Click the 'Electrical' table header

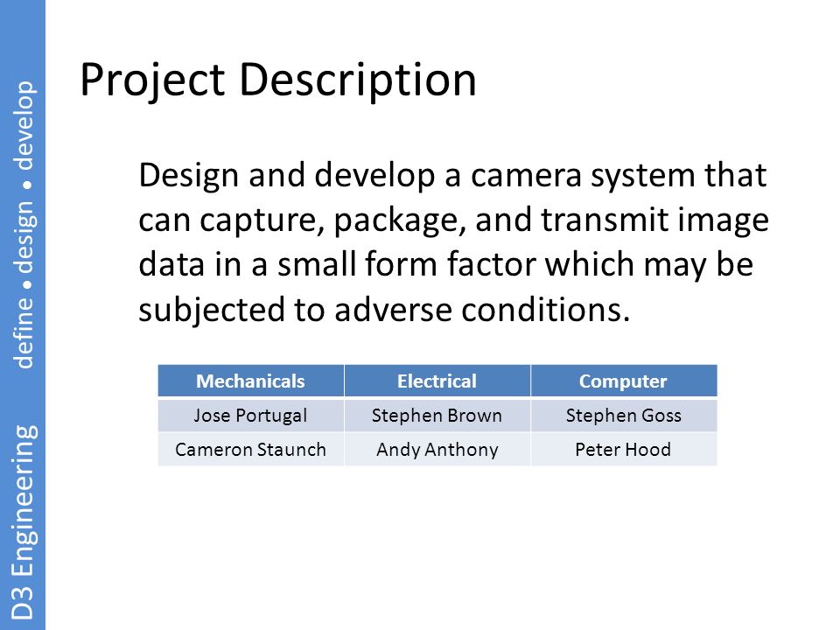tap(437, 381)
